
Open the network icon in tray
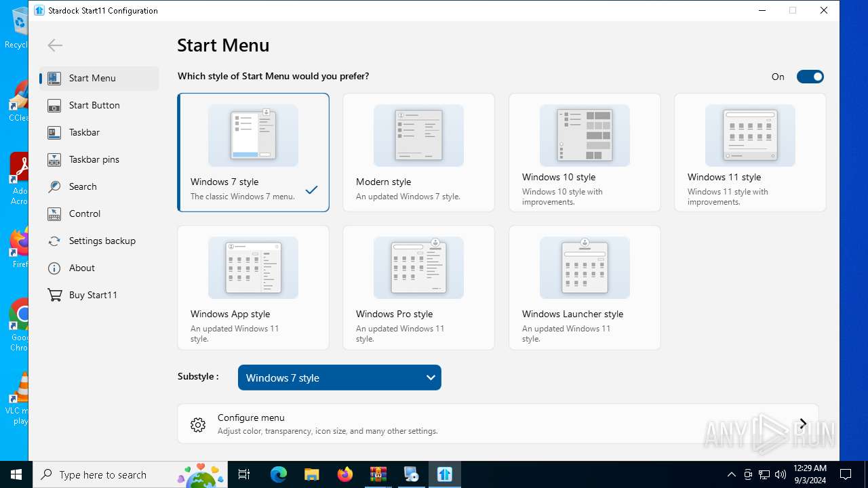point(764,474)
